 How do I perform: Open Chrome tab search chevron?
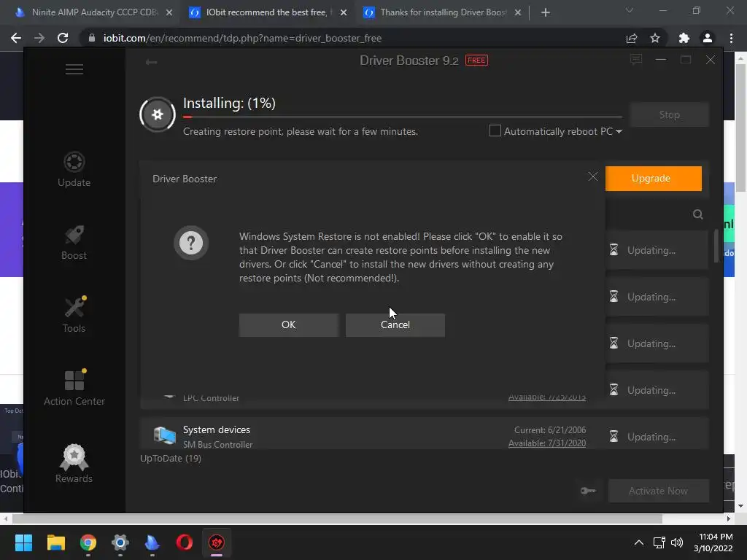630,10
